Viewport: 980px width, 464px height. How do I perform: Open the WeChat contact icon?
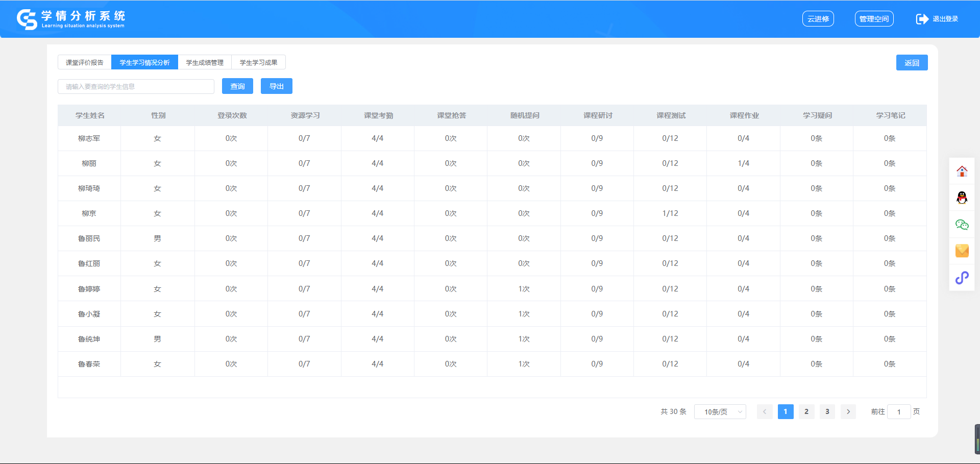point(962,225)
